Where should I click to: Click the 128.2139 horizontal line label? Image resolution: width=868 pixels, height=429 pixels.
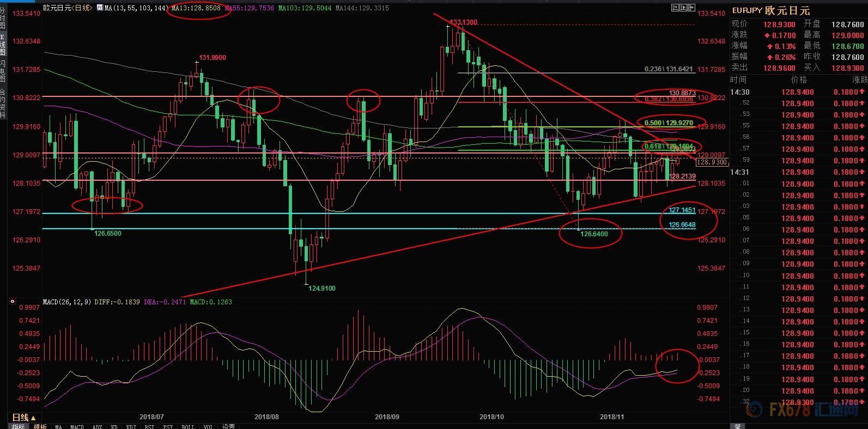(x=682, y=176)
